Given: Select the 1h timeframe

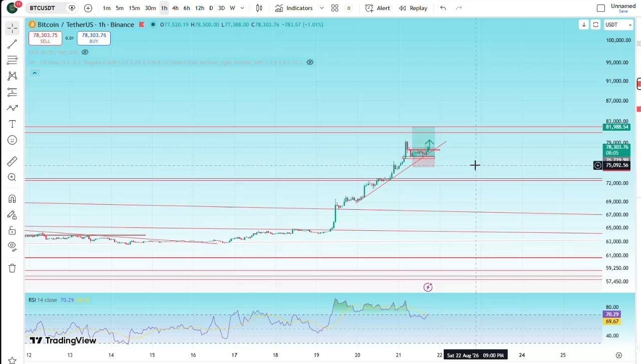Looking at the screenshot, I should pyautogui.click(x=164, y=8).
